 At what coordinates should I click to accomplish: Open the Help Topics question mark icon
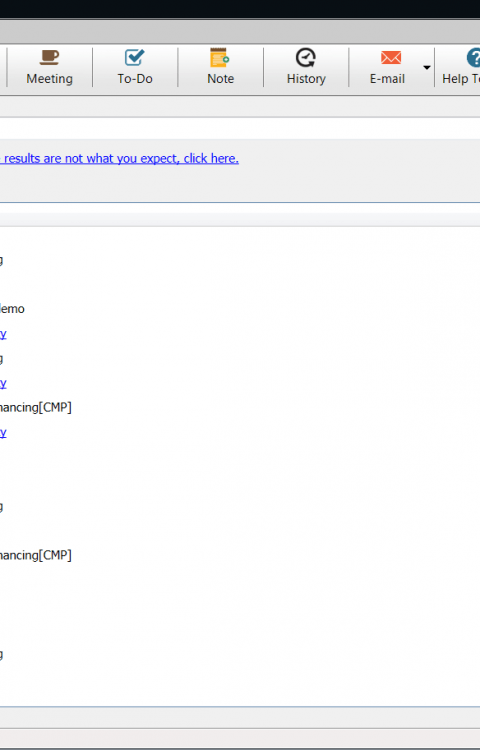coord(473,57)
